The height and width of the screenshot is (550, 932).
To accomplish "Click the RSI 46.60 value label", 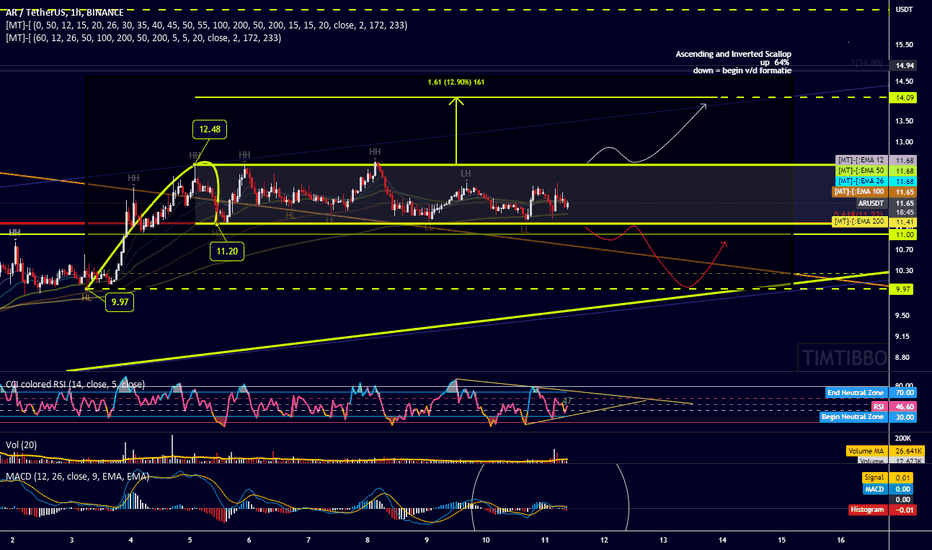I will [x=893, y=406].
